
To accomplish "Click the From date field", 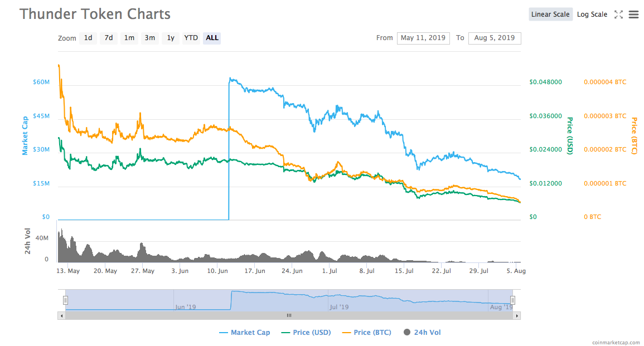I will (x=423, y=38).
